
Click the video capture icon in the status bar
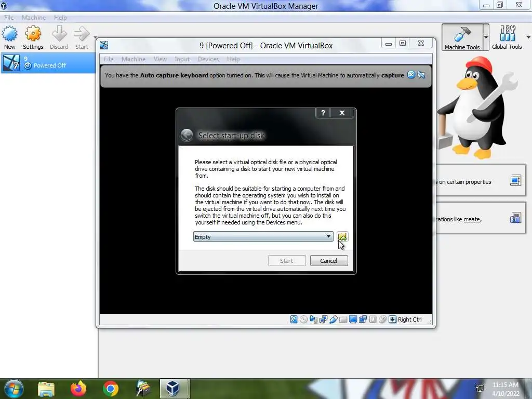(363, 320)
